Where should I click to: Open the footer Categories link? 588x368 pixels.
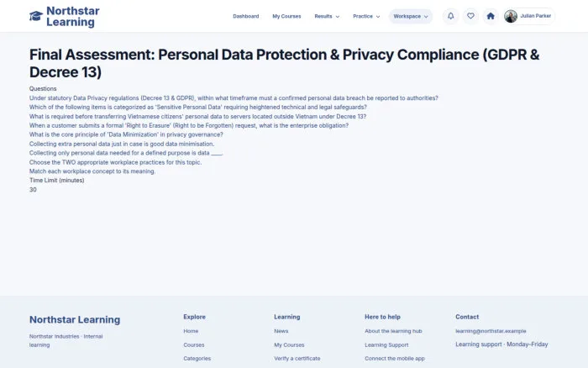(197, 358)
